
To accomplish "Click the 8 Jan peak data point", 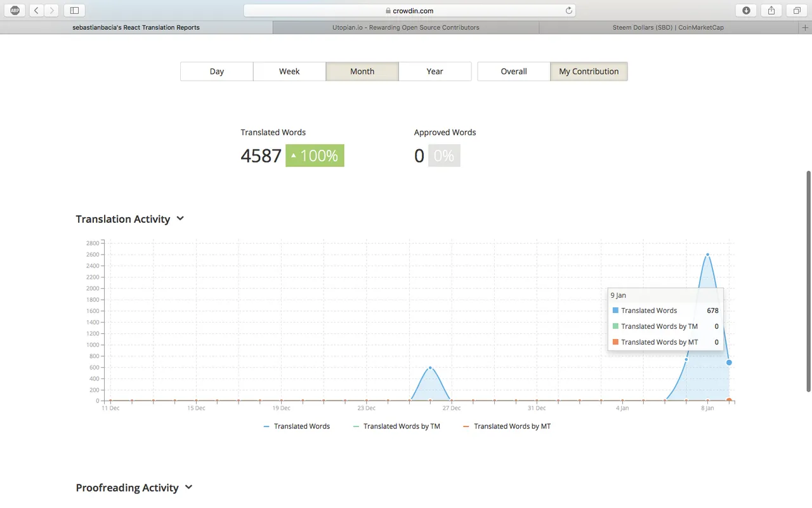I will [x=707, y=255].
